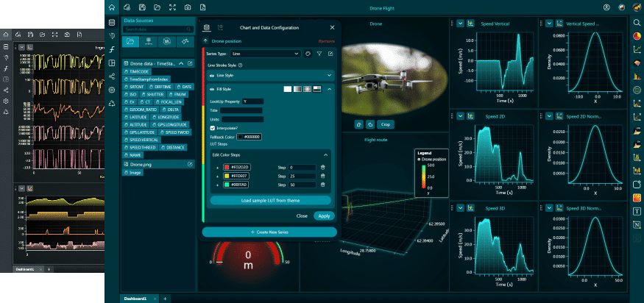Click the Apply button
Screen dimensions: 644x303
click(x=322, y=216)
